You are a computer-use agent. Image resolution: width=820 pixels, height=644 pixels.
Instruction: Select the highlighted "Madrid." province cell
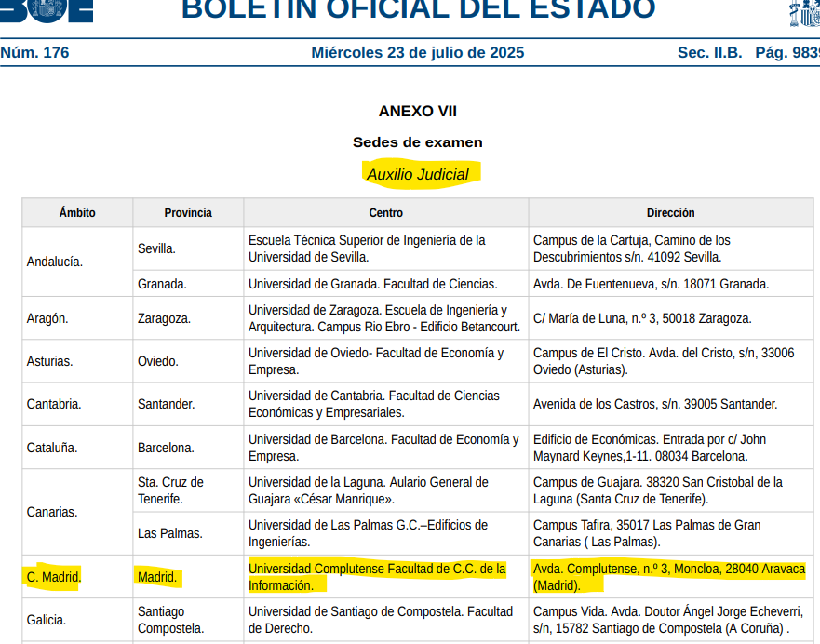coord(188,577)
